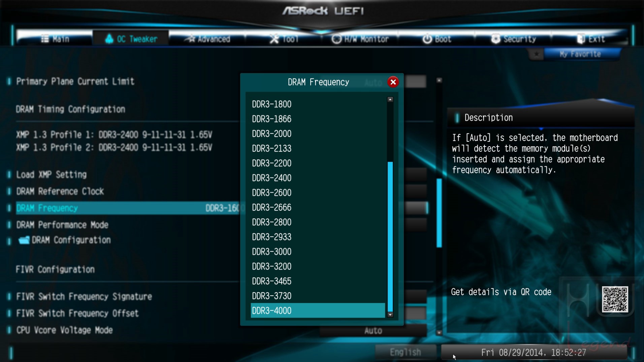
Task: Click the H/W Monitor gauge icon
Action: tap(336, 39)
